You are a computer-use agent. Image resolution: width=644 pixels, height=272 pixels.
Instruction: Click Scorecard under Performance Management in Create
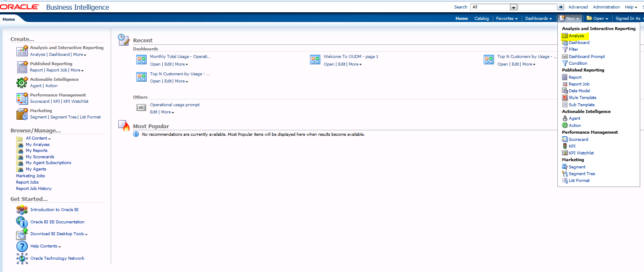pyautogui.click(x=40, y=102)
